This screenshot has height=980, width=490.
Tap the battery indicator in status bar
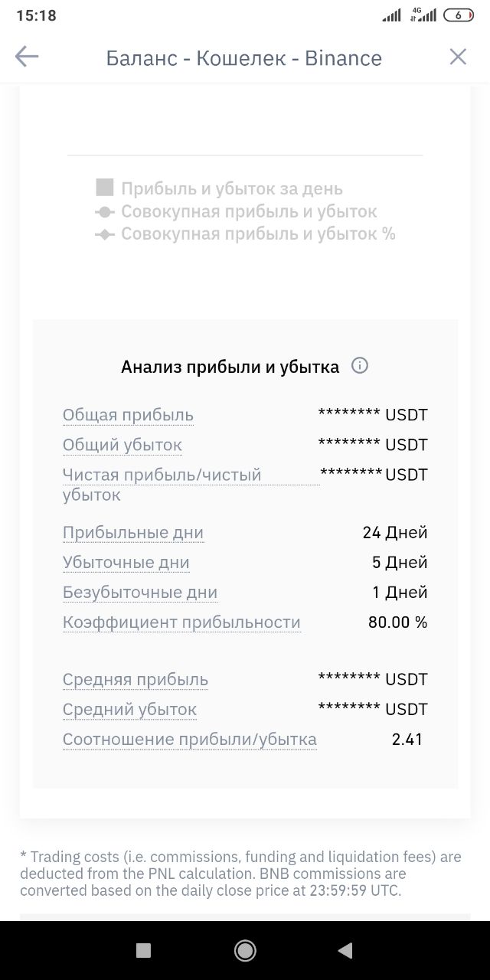tap(459, 15)
